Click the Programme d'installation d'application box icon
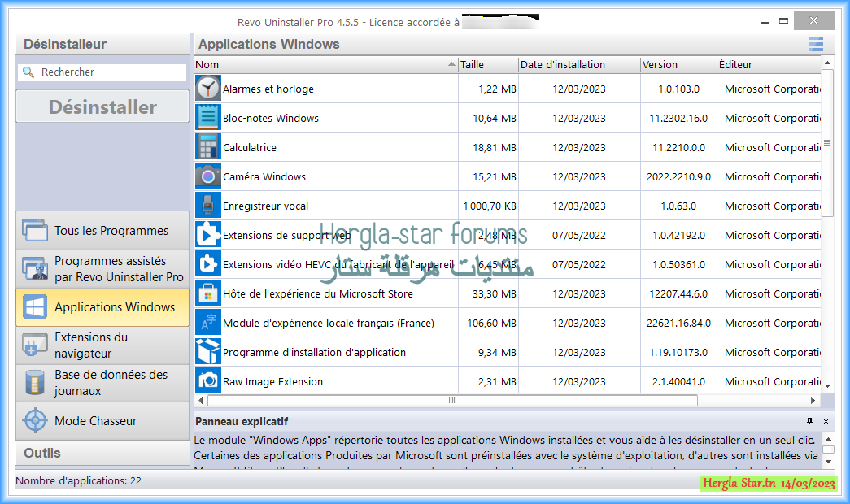The height and width of the screenshot is (504, 850). coord(208,352)
